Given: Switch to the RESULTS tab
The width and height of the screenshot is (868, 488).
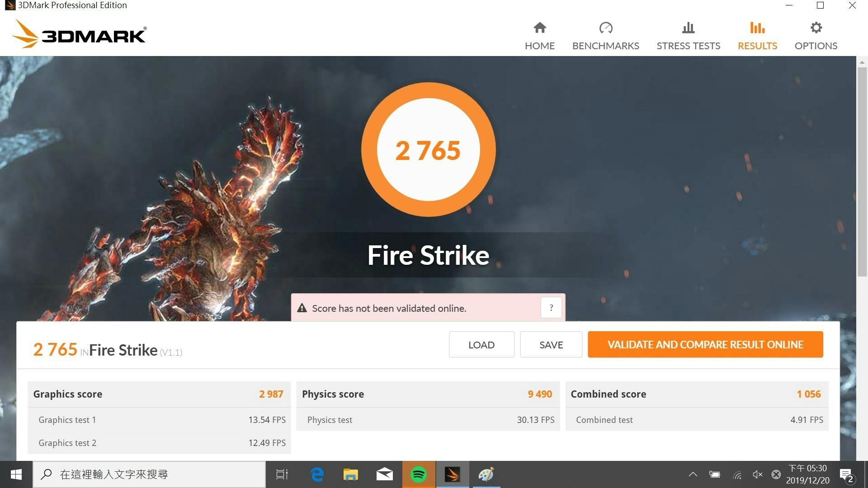Looking at the screenshot, I should pyautogui.click(x=757, y=46).
